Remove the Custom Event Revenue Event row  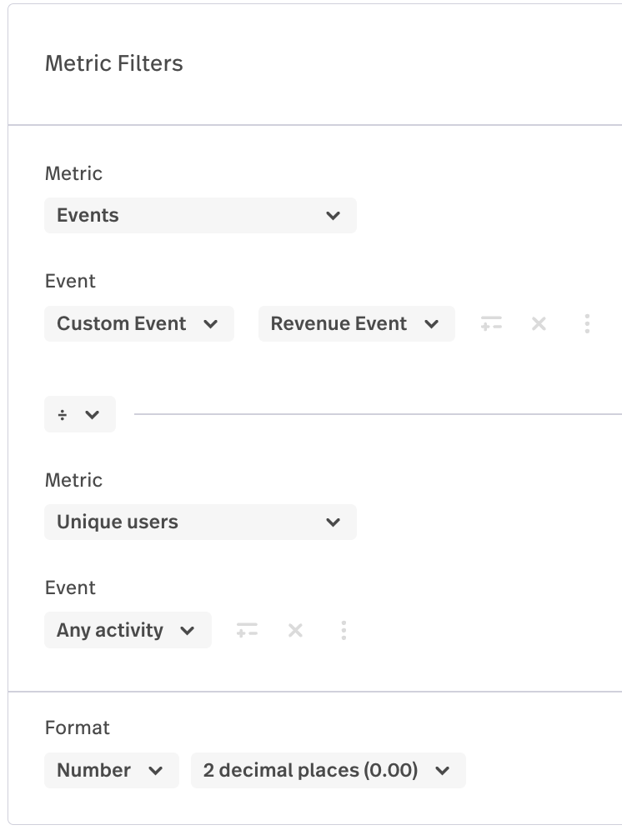coord(539,323)
